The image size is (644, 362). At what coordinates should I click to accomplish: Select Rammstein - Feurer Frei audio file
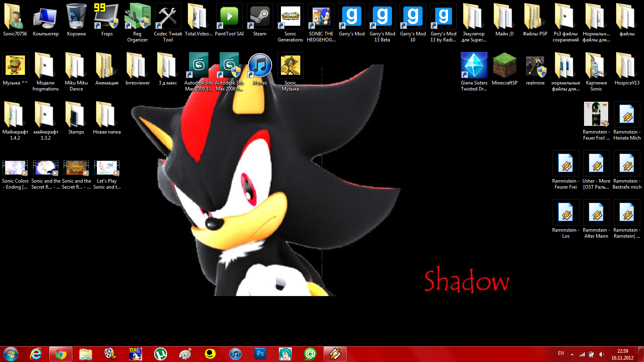(566, 170)
